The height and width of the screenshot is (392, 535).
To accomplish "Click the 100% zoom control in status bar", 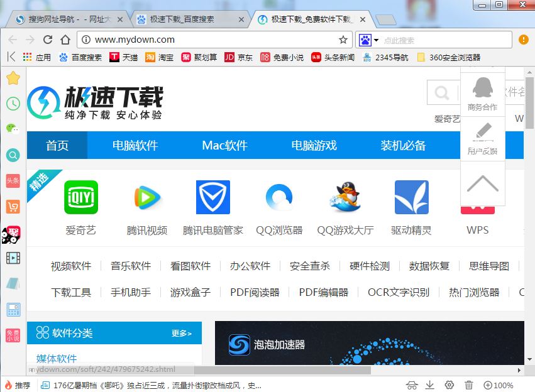I will [x=499, y=385].
